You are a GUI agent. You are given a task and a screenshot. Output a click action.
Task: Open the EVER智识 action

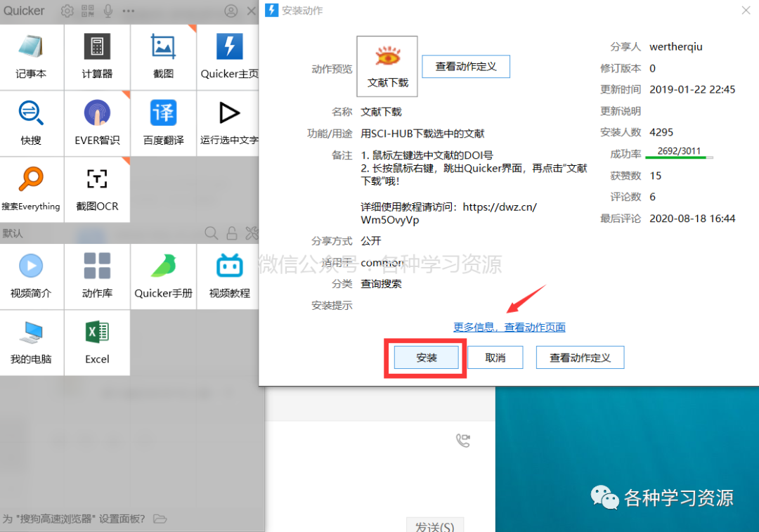[x=97, y=124]
